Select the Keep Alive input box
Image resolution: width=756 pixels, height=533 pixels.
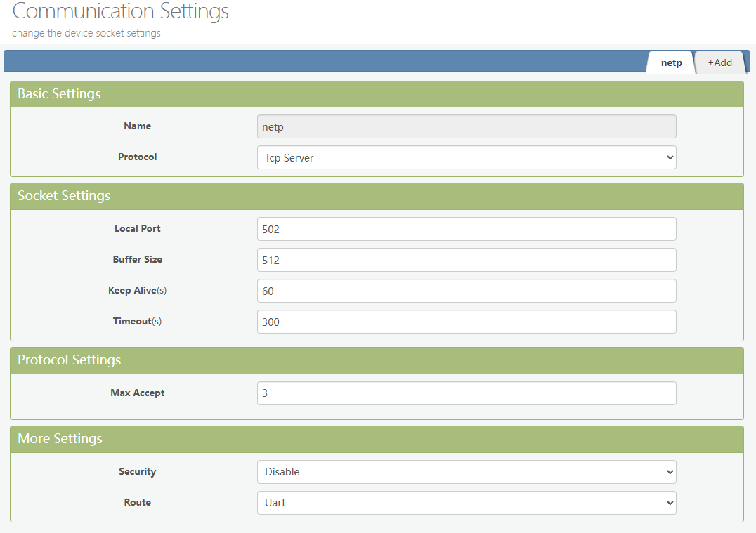467,291
